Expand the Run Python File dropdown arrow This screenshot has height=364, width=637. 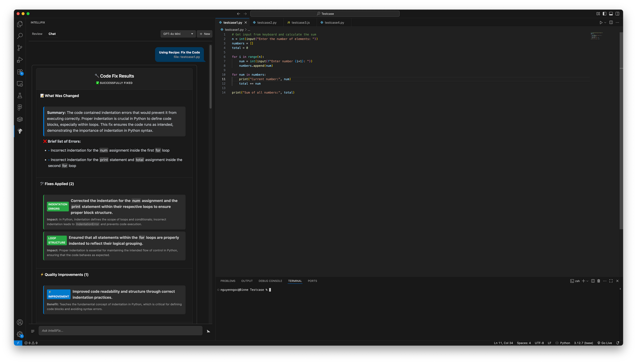605,23
